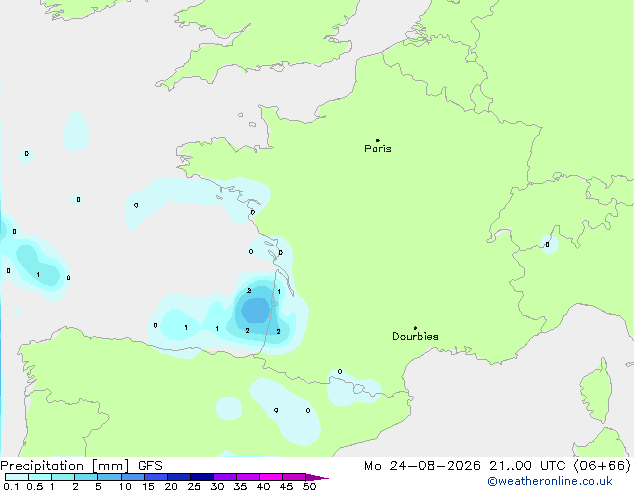Click the lightest 0.1–0.5 mm legend swatch

point(17,477)
